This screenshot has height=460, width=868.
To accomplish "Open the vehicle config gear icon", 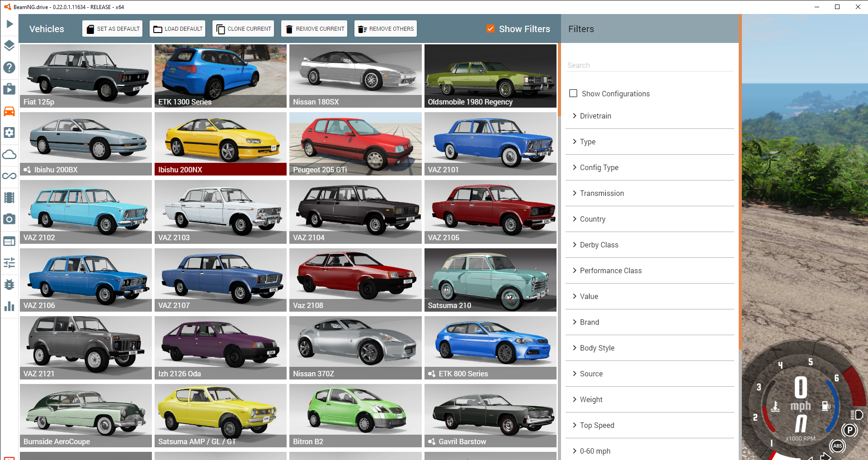I will 9,133.
